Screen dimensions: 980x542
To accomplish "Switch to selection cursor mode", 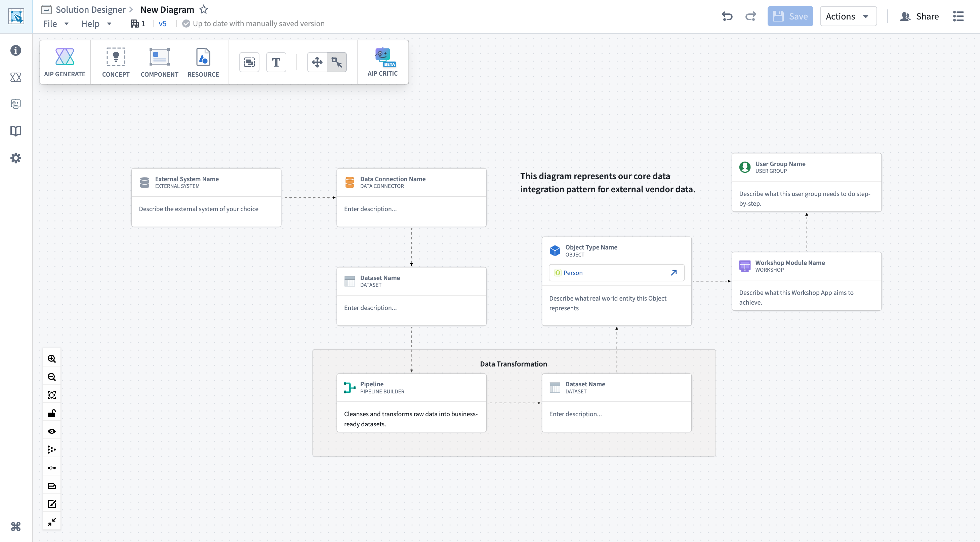I will (x=337, y=62).
